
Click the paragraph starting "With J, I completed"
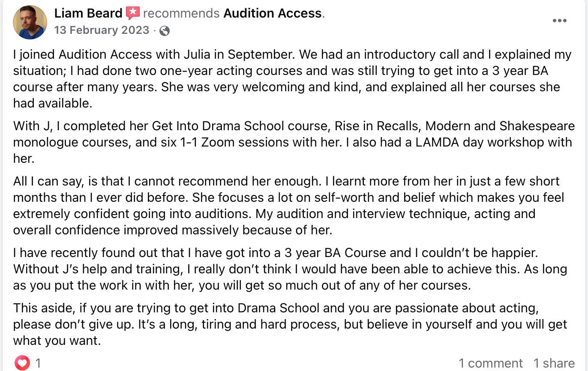pyautogui.click(x=291, y=142)
